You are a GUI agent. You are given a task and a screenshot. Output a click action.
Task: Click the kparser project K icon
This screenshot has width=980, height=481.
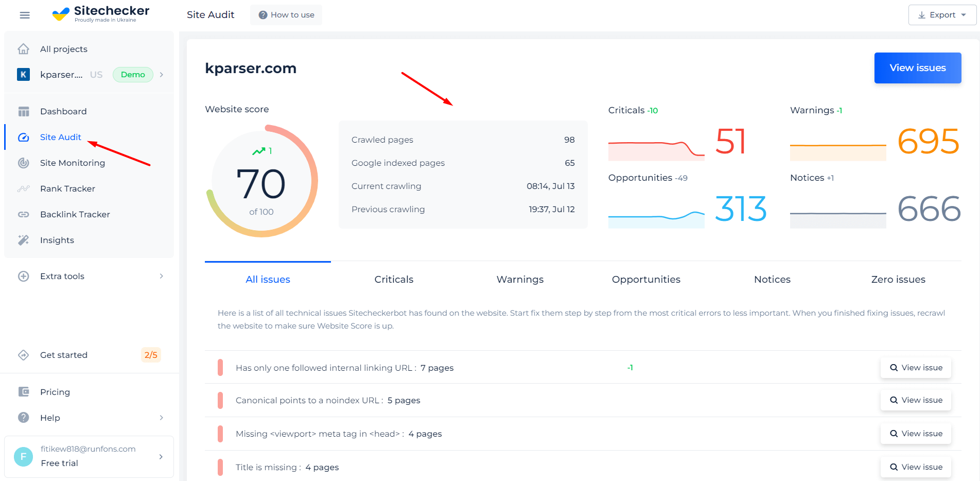click(x=23, y=75)
